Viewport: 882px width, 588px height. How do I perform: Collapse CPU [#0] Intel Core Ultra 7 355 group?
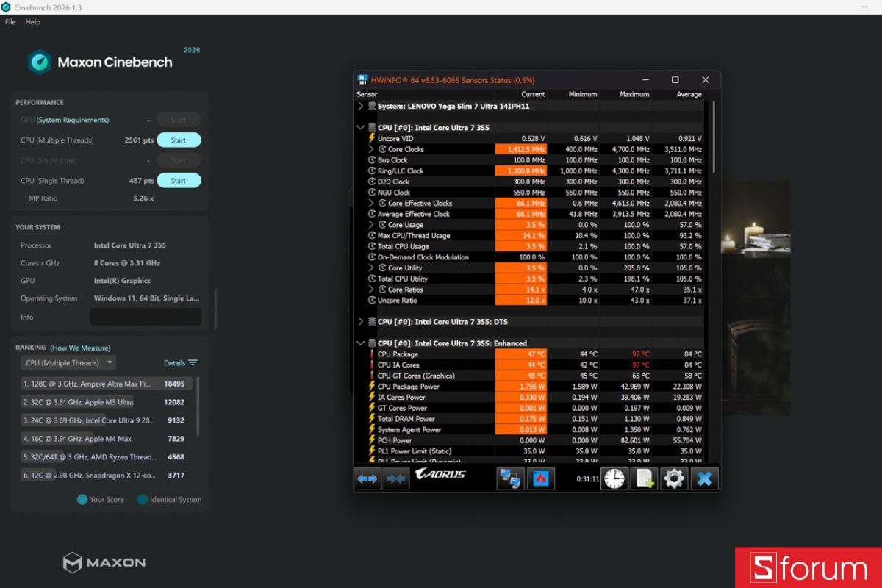coord(360,128)
